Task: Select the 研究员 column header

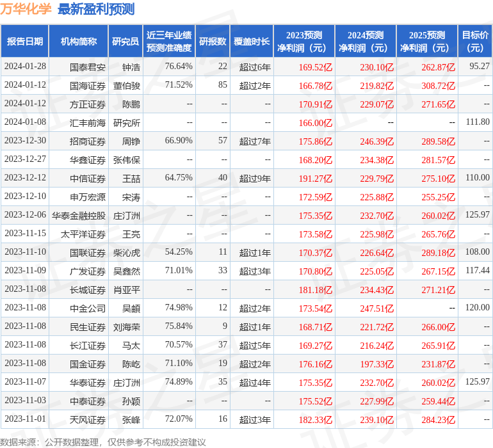Action: 125,41
